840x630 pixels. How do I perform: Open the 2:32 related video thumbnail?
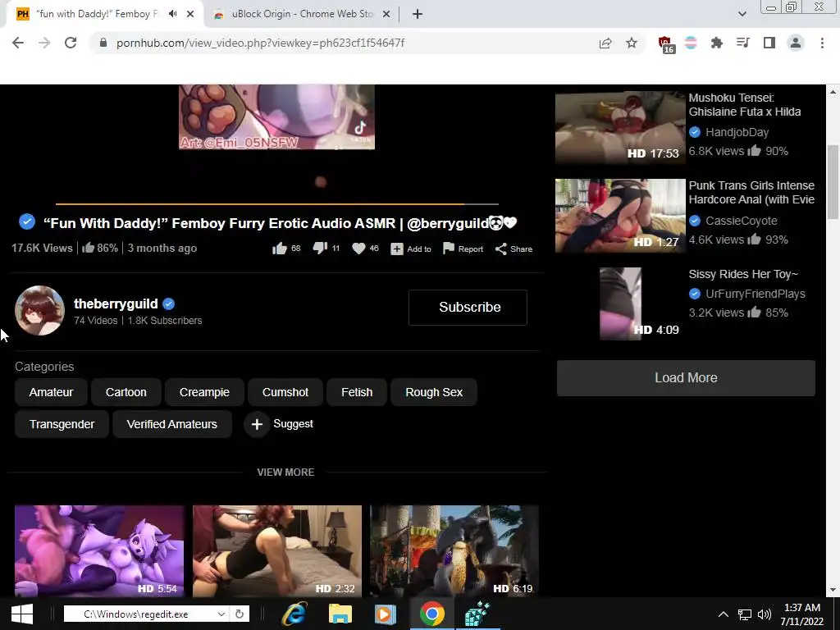pyautogui.click(x=277, y=550)
